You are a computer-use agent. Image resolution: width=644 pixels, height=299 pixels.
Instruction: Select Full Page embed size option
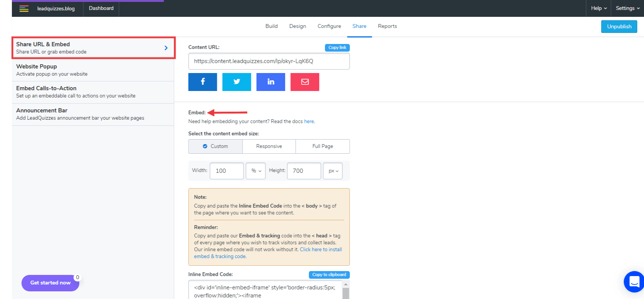point(323,146)
